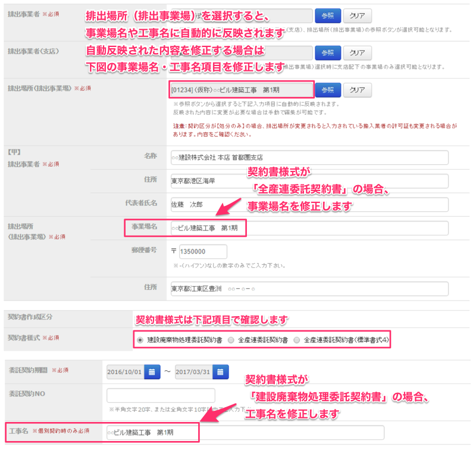Click the 名称 company name field

click(x=308, y=158)
